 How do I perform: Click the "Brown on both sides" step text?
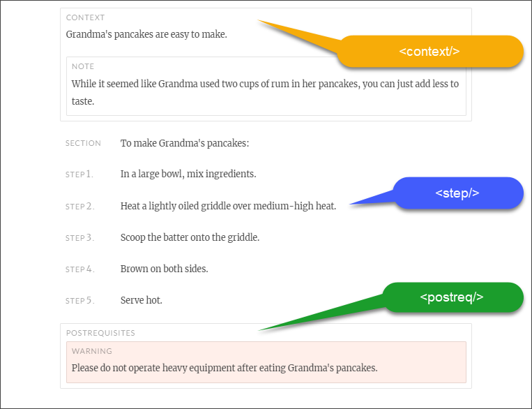tap(164, 269)
